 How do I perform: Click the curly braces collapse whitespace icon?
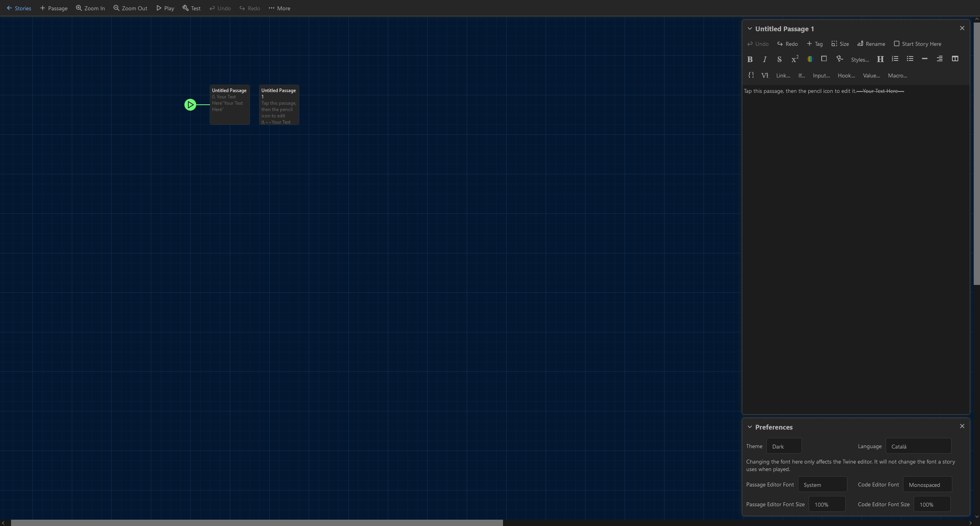click(x=751, y=75)
